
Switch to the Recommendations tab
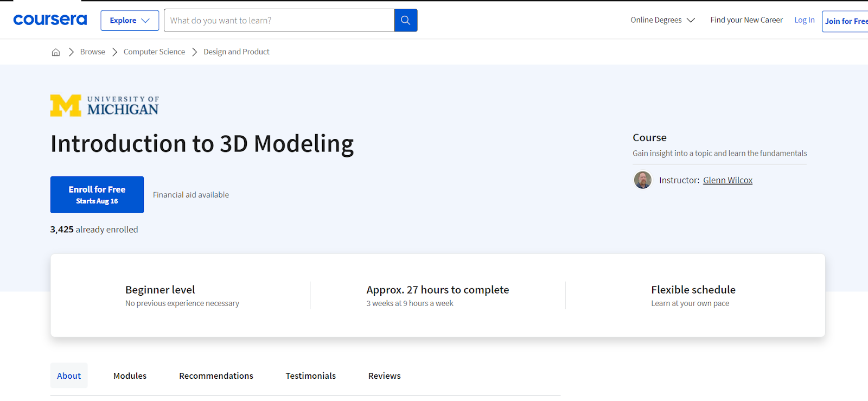[x=216, y=375]
